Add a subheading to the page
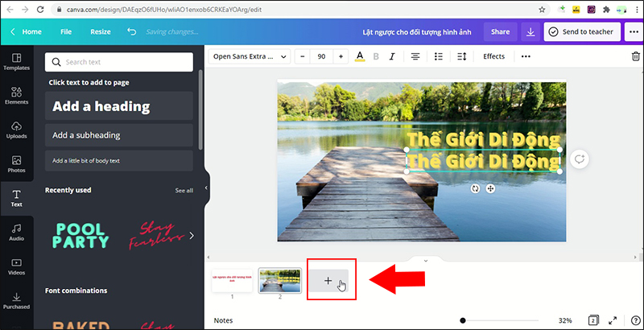644x330 pixels. click(x=118, y=135)
